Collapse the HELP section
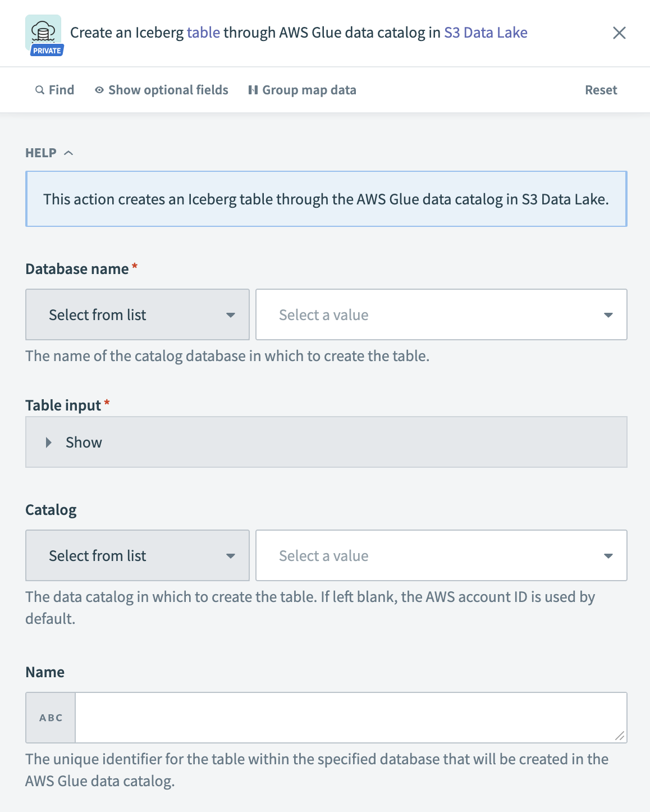 tap(68, 152)
